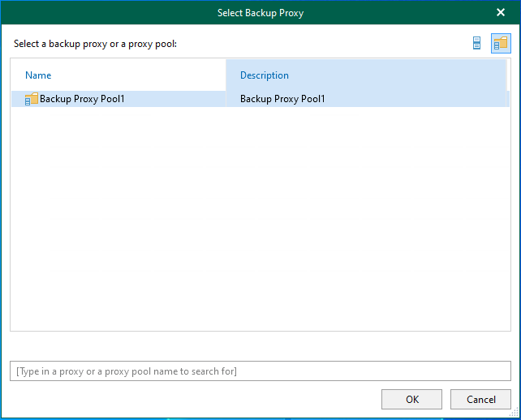Viewport: 521px width, 420px height.
Task: Sort the list by Description column header
Action: 265,75
